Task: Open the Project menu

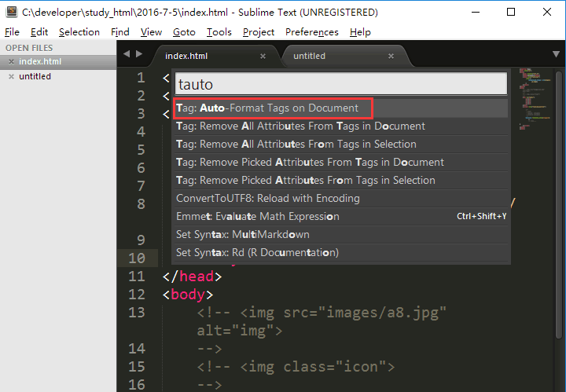Action: tap(259, 32)
